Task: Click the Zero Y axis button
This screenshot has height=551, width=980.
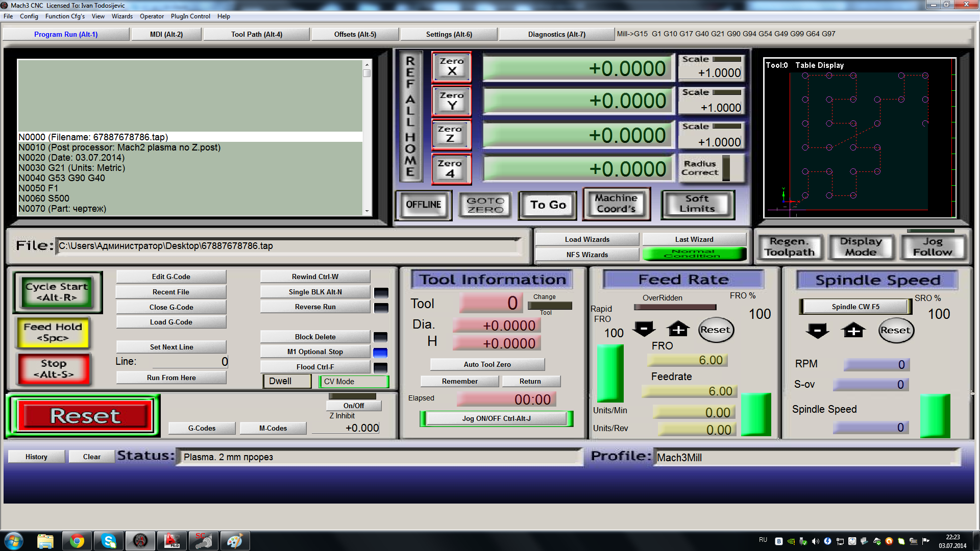Action: [x=451, y=101]
